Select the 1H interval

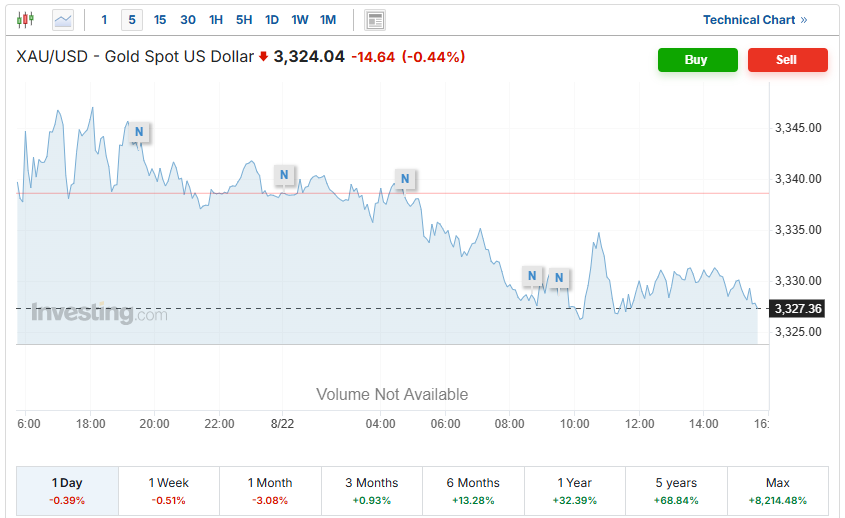click(x=216, y=20)
